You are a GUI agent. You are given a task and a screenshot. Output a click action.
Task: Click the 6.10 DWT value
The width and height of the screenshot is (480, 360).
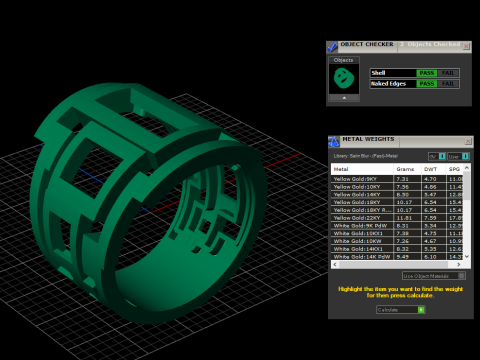click(x=430, y=257)
